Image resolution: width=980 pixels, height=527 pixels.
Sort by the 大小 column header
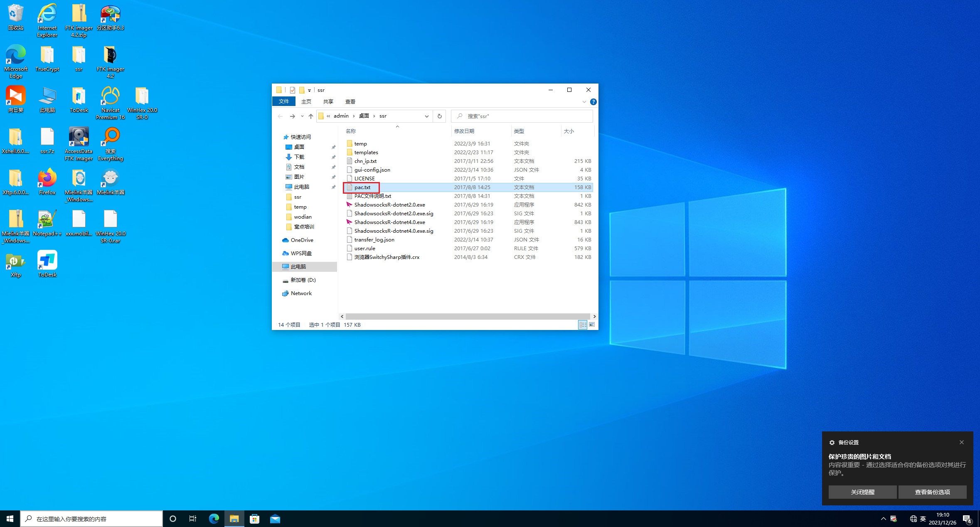click(577, 131)
